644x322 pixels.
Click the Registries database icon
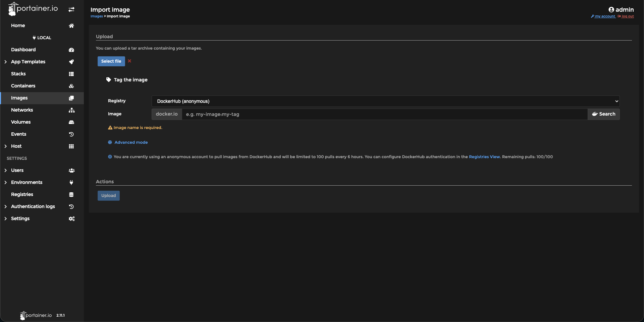pos(71,195)
